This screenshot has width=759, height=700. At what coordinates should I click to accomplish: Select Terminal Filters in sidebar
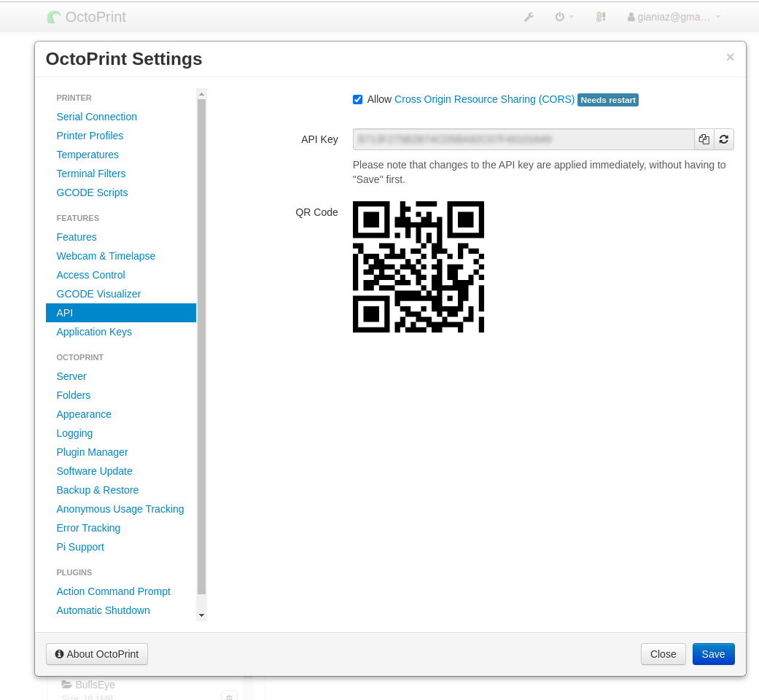point(91,174)
